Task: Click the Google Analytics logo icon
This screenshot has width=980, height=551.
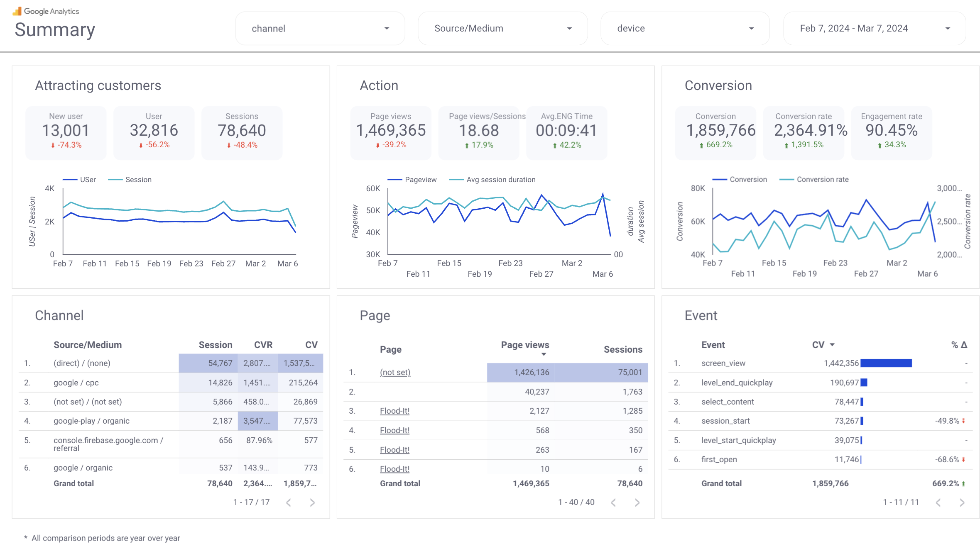Action: coord(17,11)
